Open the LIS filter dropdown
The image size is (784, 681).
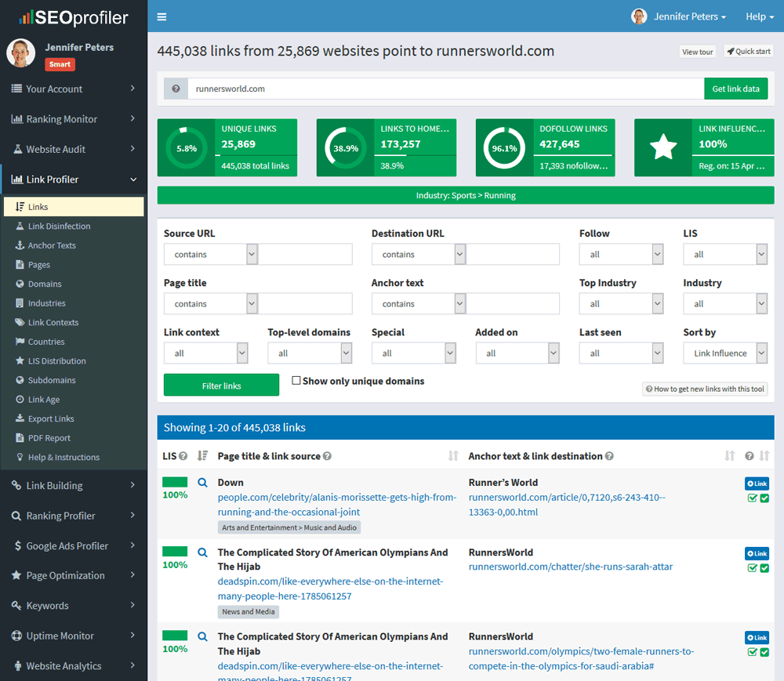[725, 255]
